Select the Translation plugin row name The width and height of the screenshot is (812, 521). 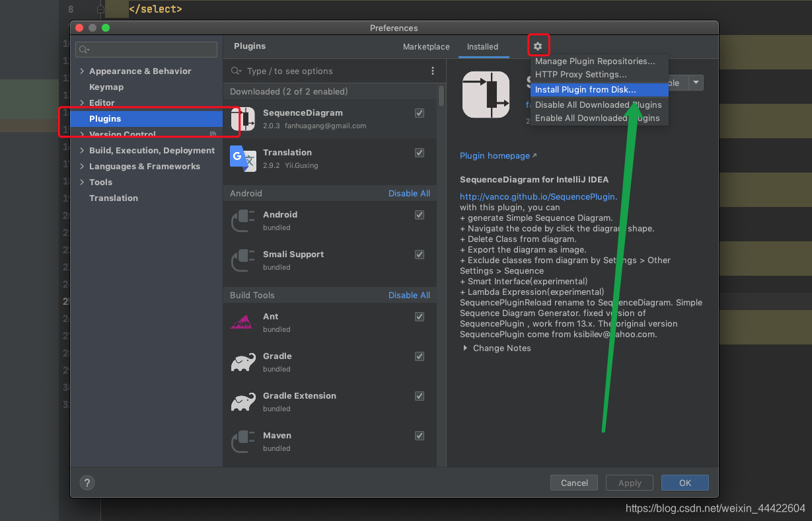click(287, 152)
